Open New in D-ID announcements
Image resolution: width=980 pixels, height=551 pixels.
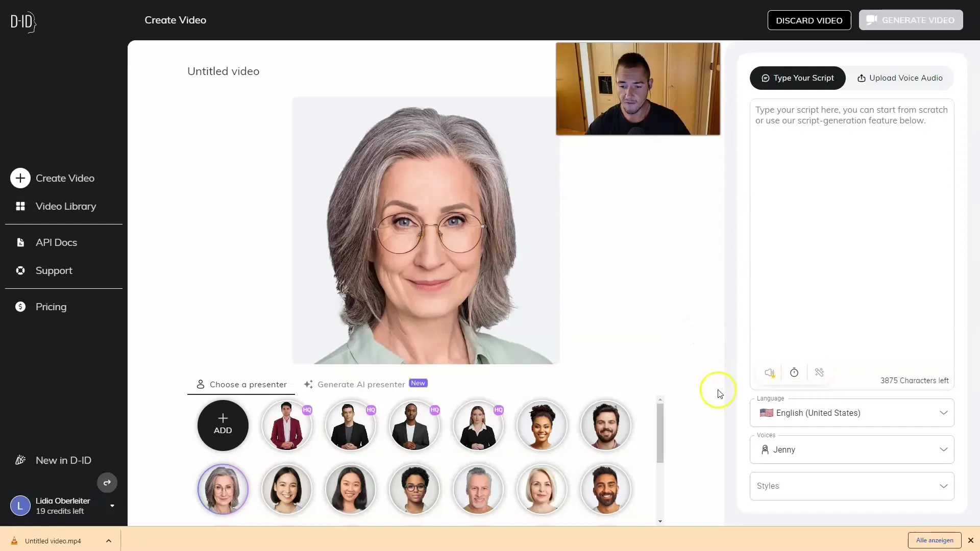tap(63, 460)
